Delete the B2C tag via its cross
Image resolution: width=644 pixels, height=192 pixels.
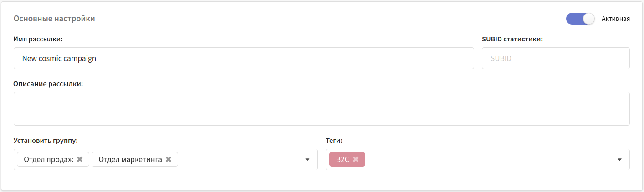(x=356, y=159)
